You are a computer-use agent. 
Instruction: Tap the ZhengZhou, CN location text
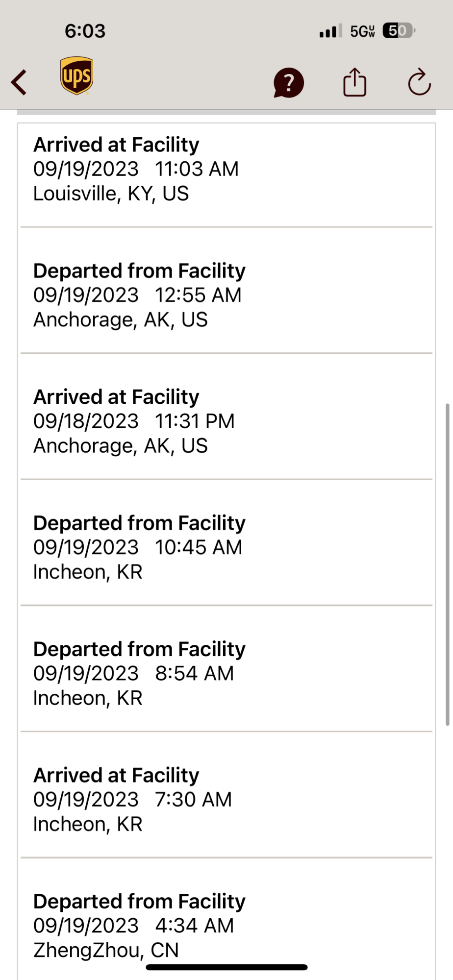click(x=106, y=950)
